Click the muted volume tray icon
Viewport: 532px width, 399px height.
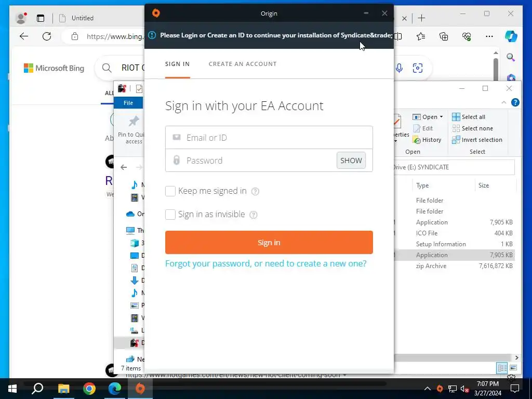464,389
